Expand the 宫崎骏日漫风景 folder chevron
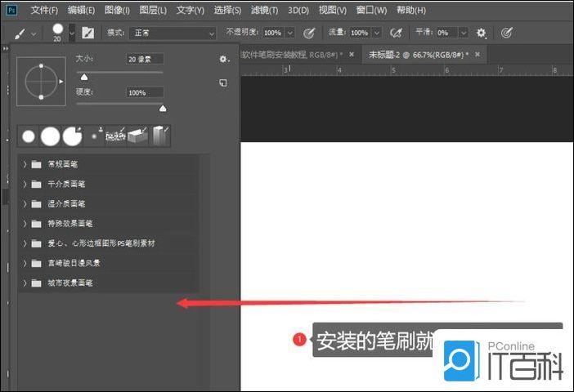 coord(25,263)
